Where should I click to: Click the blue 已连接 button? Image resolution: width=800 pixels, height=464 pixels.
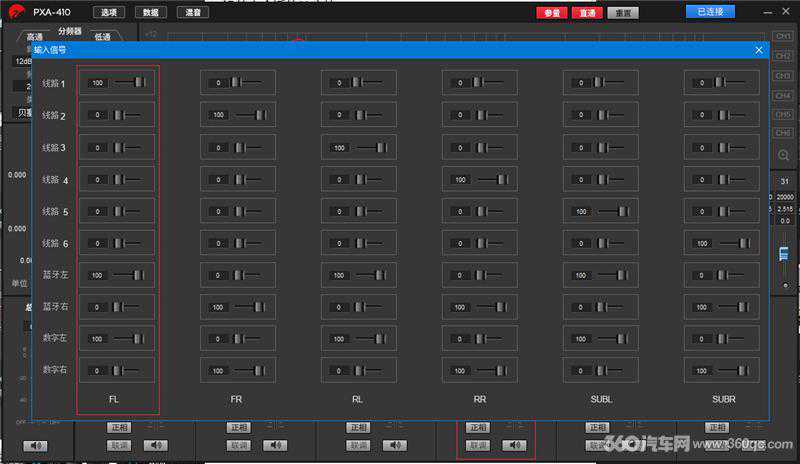pyautogui.click(x=709, y=12)
